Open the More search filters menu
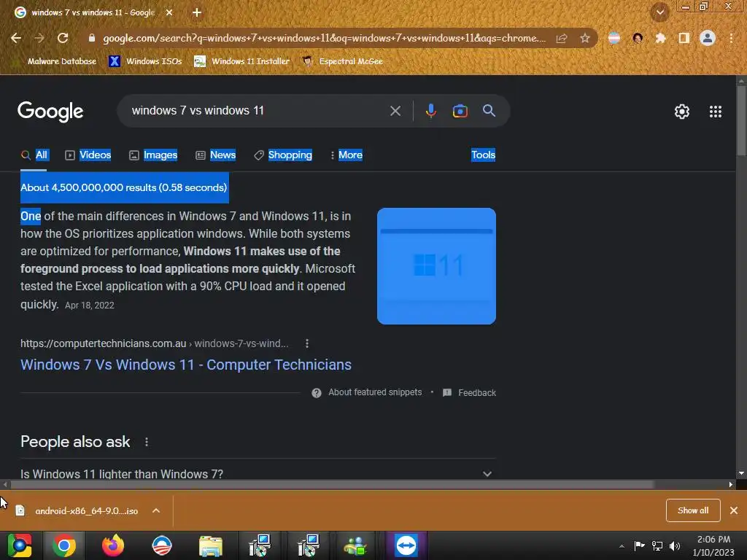The image size is (747, 560). 347,155
